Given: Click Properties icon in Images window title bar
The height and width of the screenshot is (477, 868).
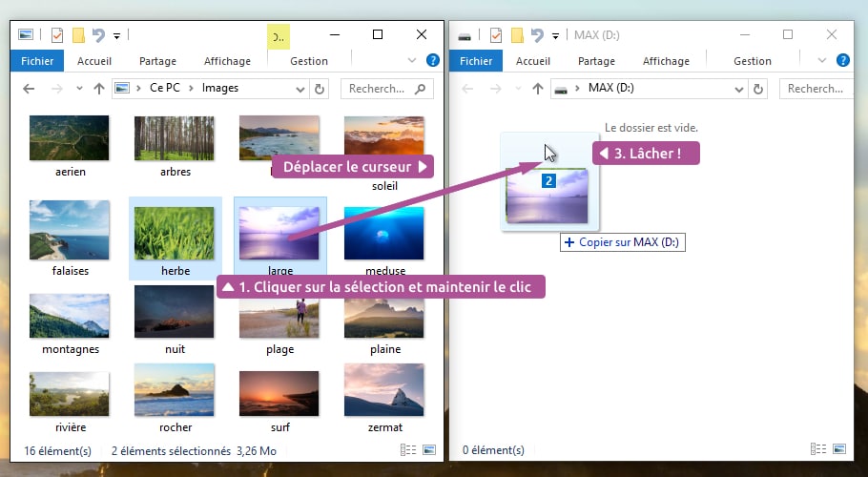Looking at the screenshot, I should 56,35.
